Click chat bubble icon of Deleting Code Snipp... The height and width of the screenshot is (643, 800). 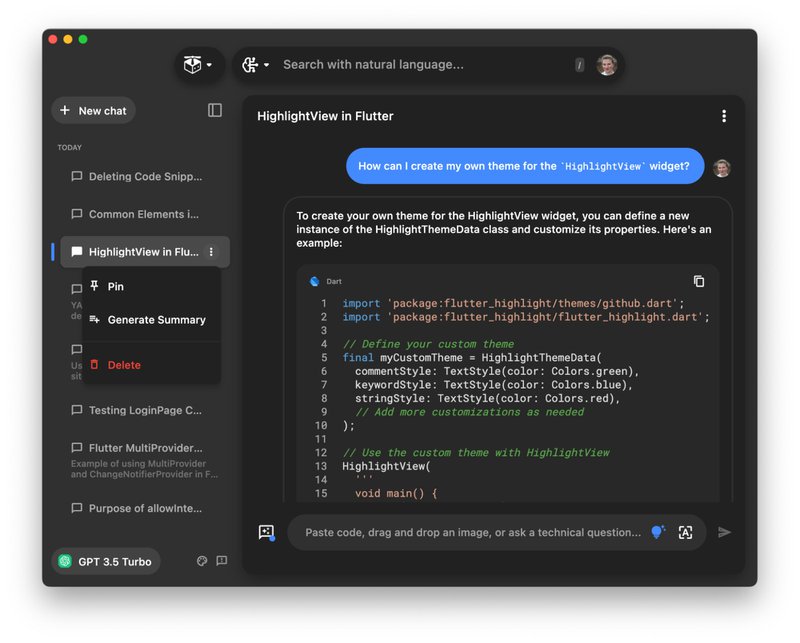(x=77, y=177)
